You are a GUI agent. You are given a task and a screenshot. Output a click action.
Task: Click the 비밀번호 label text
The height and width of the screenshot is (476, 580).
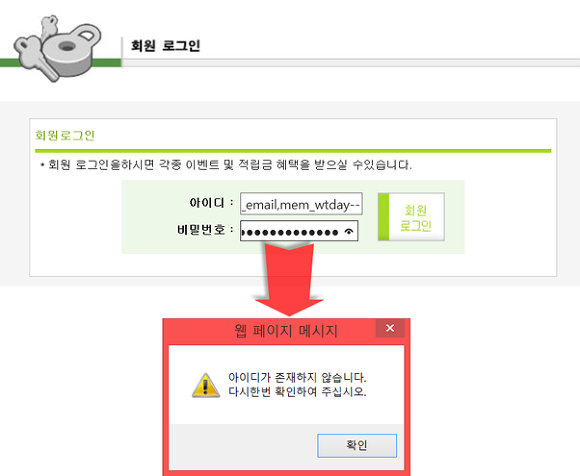pyautogui.click(x=201, y=230)
